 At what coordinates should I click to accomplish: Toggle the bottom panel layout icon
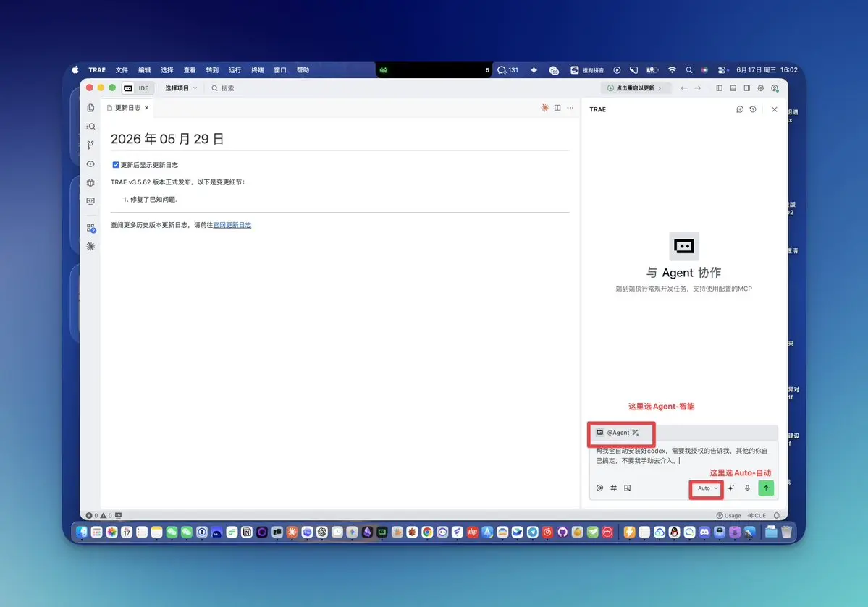tap(733, 88)
